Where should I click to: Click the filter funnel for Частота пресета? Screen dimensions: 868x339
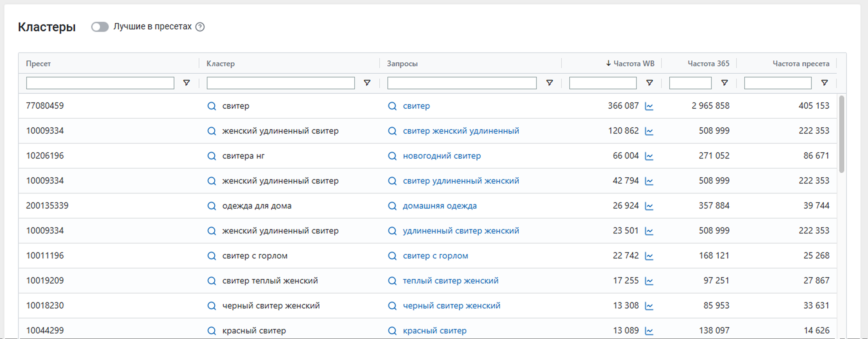[x=824, y=83]
